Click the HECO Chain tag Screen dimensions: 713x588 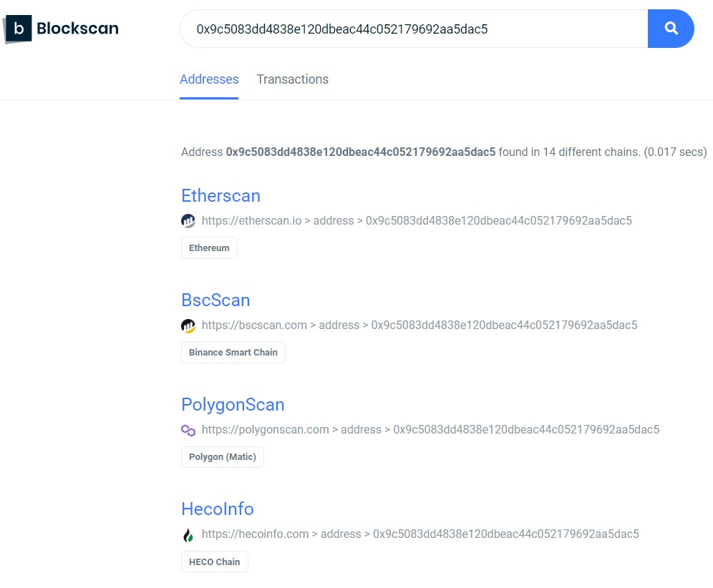tap(215, 562)
